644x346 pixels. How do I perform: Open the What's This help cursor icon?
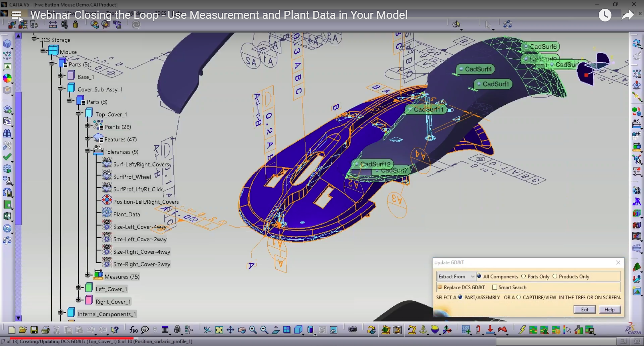115,330
